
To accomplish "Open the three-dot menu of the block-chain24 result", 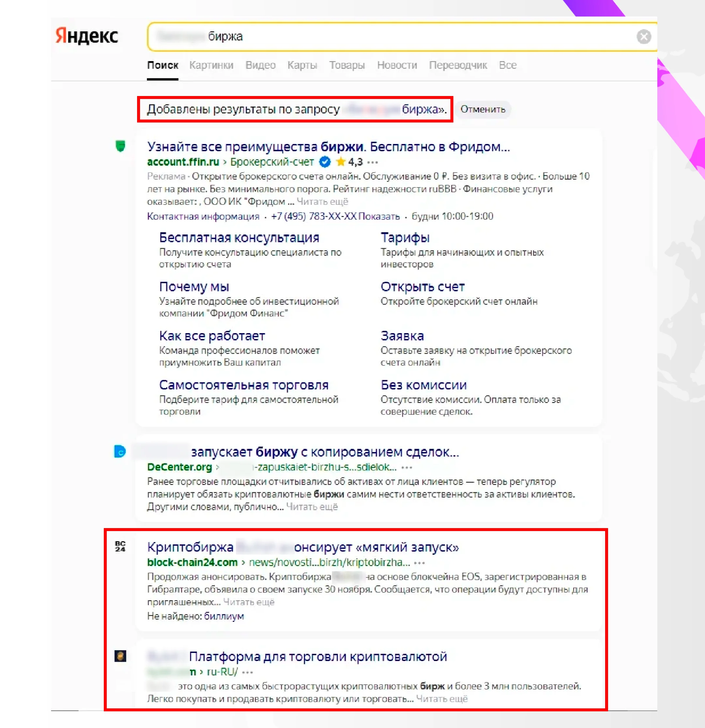I will click(419, 563).
